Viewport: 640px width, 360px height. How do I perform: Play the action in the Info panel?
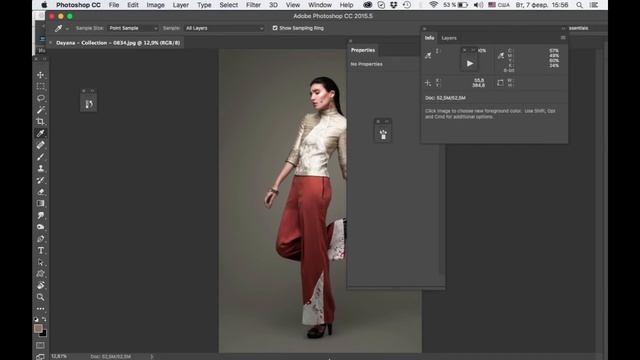point(470,63)
